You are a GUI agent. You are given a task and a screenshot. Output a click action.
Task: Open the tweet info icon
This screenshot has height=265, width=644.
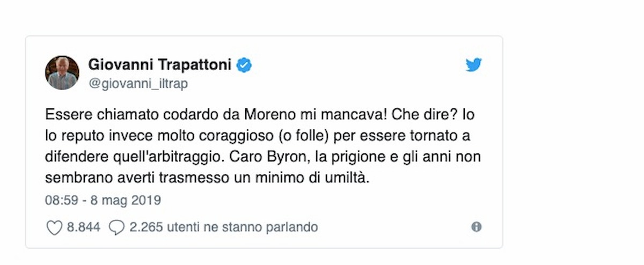pyautogui.click(x=476, y=227)
